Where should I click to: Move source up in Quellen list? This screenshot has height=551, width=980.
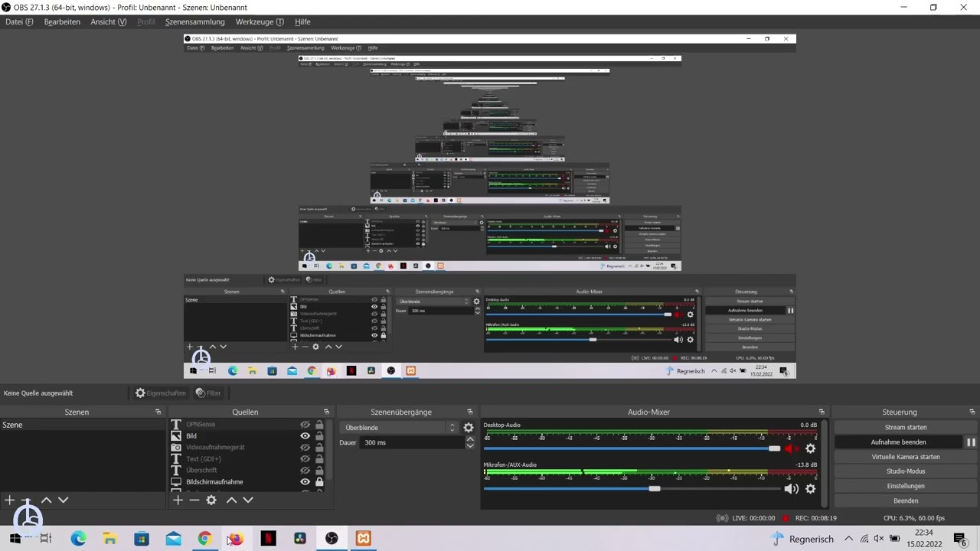(231, 500)
